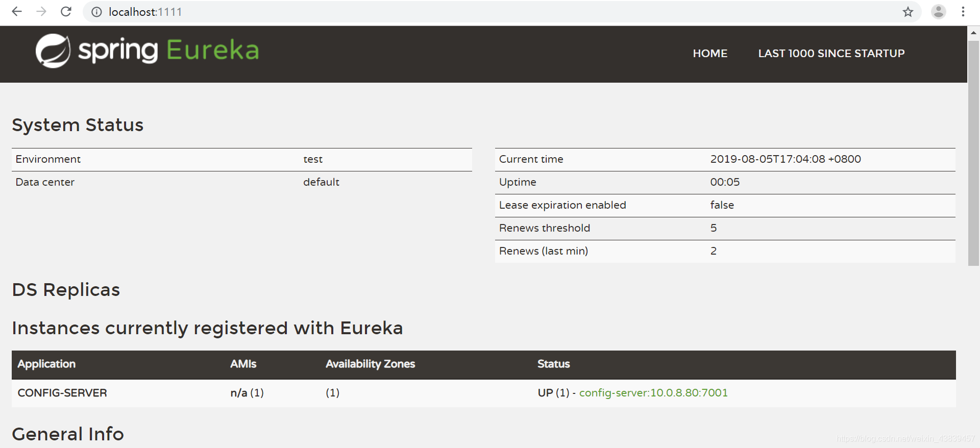Open LAST 1000 SINCE STARTUP page
This screenshot has height=448, width=980.
pyautogui.click(x=831, y=54)
